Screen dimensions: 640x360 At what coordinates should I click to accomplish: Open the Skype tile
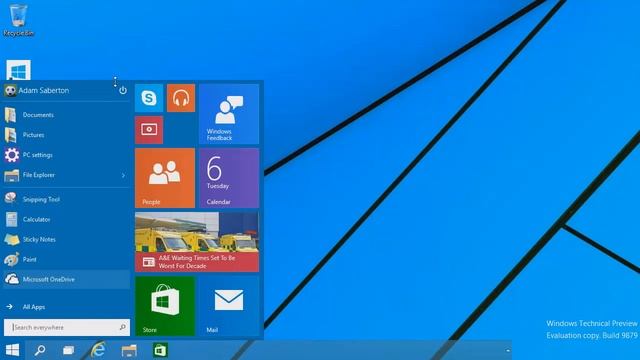[149, 98]
